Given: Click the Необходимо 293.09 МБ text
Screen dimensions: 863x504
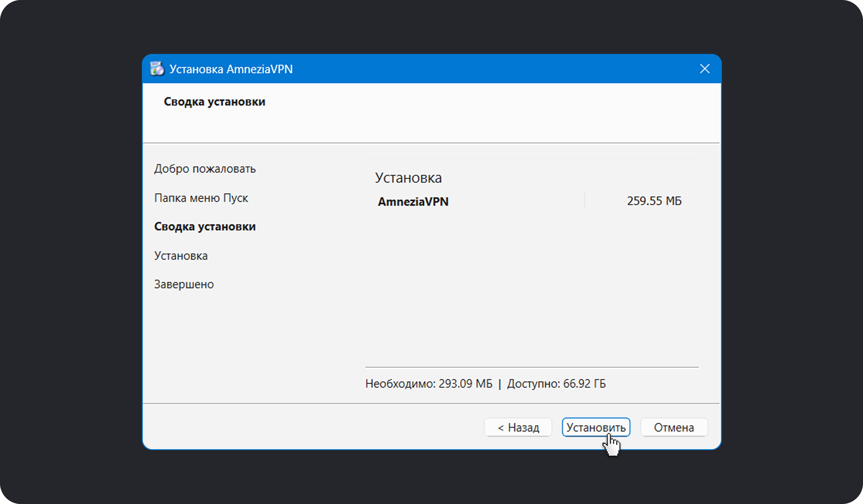Looking at the screenshot, I should coord(429,384).
